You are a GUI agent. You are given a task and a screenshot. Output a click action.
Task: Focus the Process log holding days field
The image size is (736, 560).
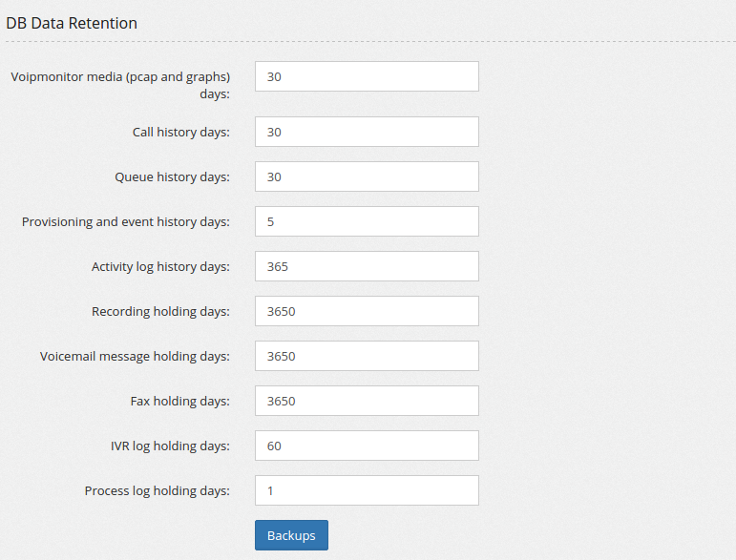tap(367, 490)
